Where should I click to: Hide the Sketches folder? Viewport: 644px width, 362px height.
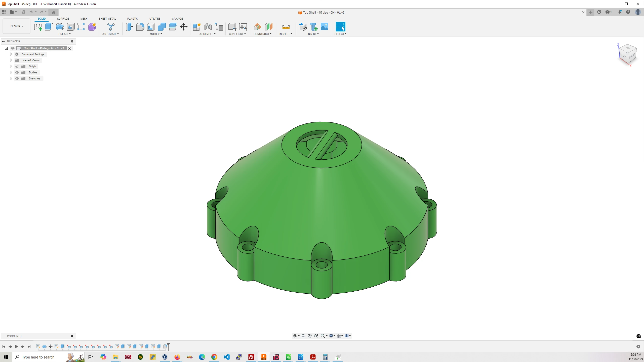17,78
